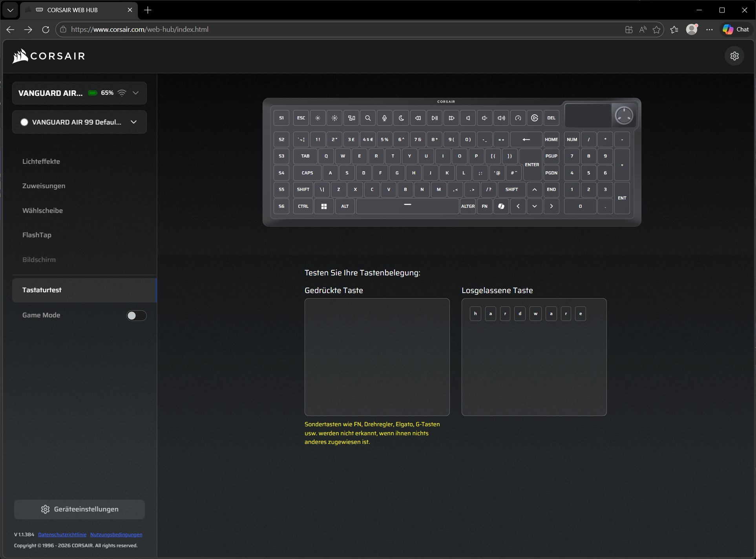Open the settings gear at top right
Screen dimensions: 756x559
pos(734,56)
